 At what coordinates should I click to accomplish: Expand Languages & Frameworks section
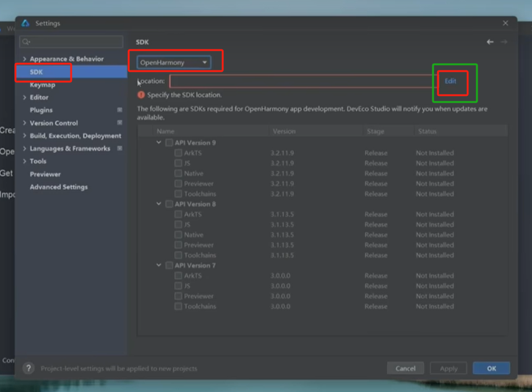(x=24, y=148)
